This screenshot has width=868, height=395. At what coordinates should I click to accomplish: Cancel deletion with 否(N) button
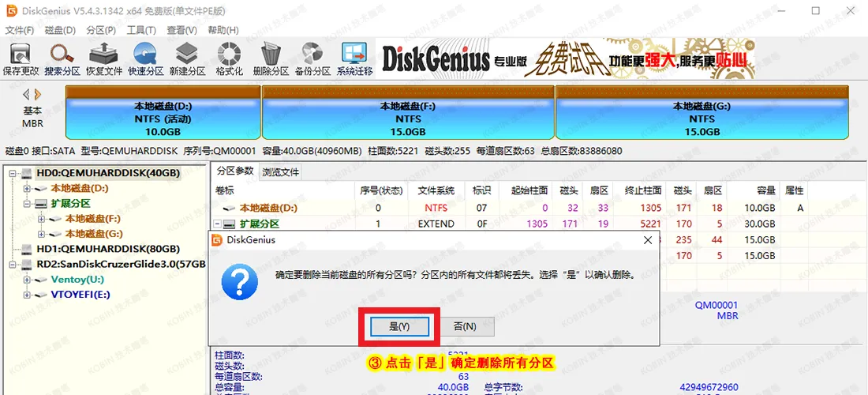(x=465, y=326)
